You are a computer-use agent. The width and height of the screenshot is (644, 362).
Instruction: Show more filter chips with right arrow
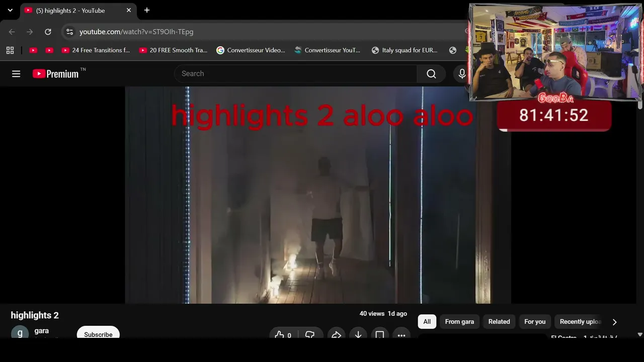pyautogui.click(x=614, y=322)
